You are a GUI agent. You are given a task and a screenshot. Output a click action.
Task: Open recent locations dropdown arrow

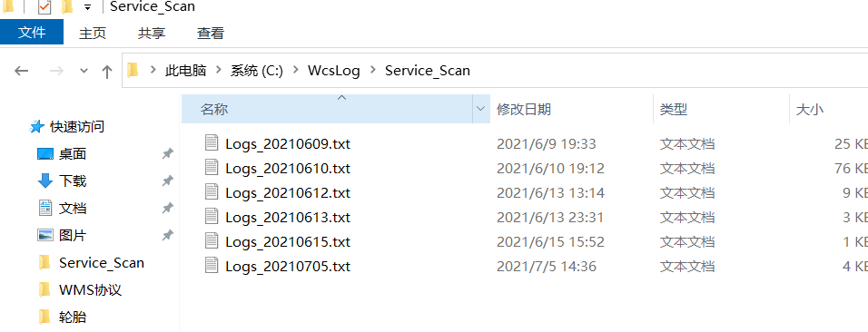84,71
